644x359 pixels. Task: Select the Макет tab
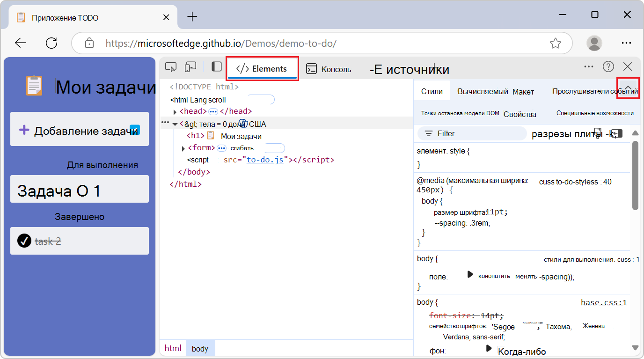click(523, 92)
